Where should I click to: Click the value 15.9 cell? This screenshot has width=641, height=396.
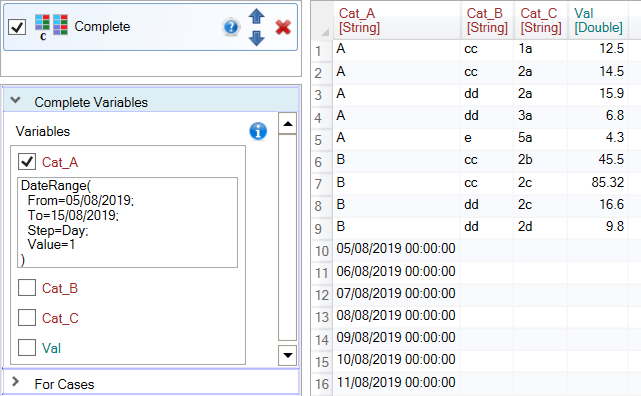point(598,94)
